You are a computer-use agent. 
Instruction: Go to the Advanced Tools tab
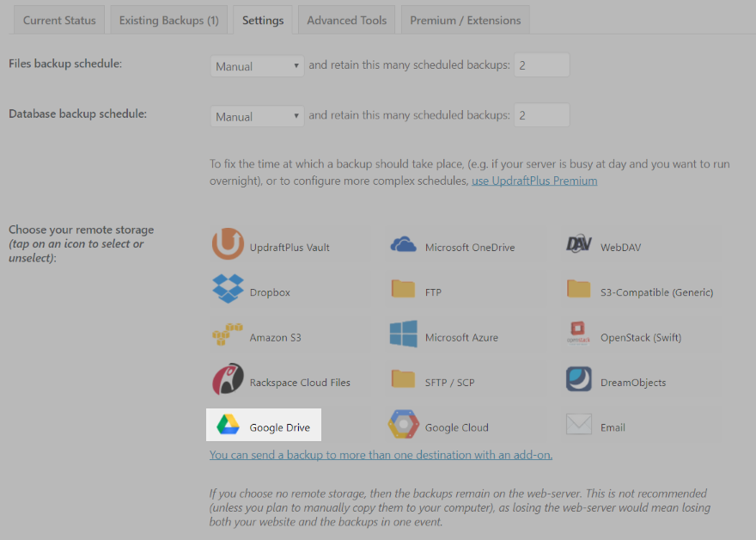(347, 21)
